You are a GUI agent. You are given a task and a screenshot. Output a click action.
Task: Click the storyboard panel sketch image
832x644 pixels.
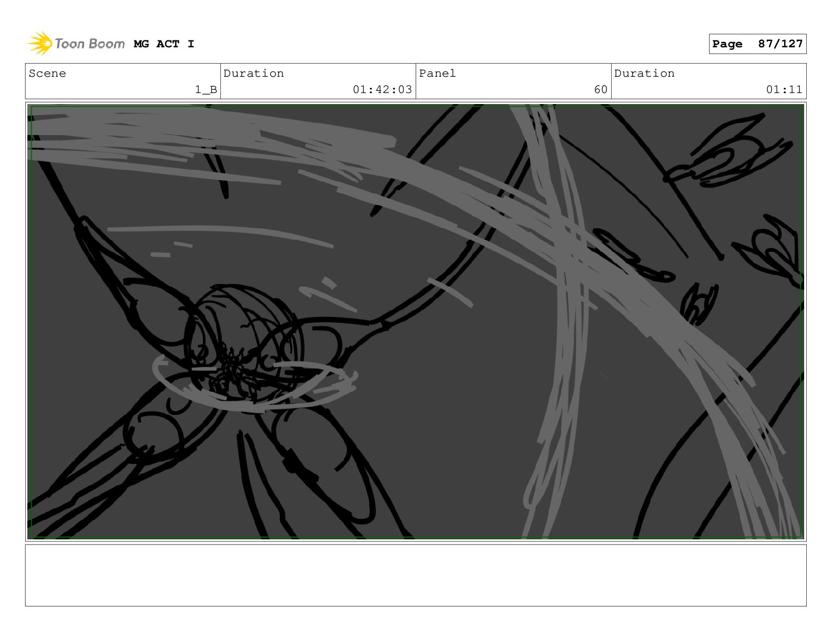[416, 322]
